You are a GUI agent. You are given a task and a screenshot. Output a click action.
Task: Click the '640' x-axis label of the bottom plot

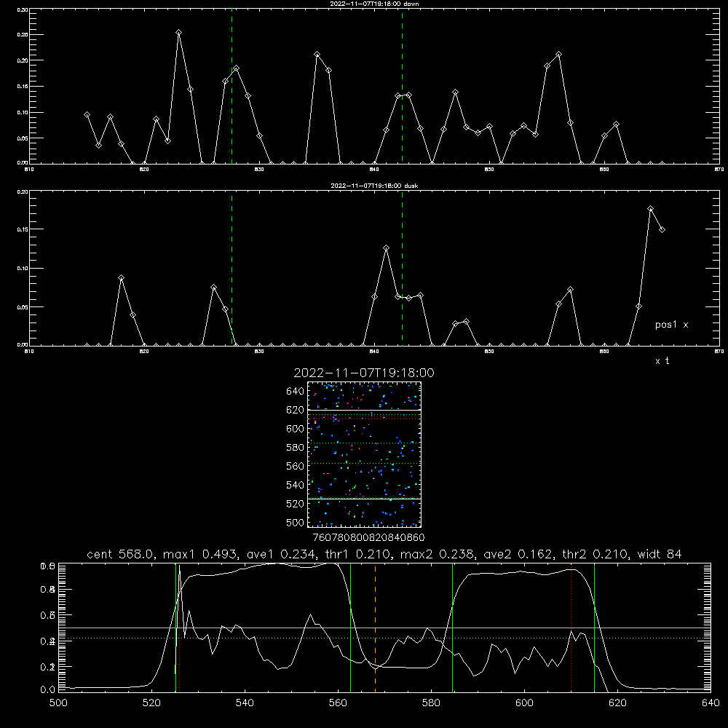tap(711, 703)
